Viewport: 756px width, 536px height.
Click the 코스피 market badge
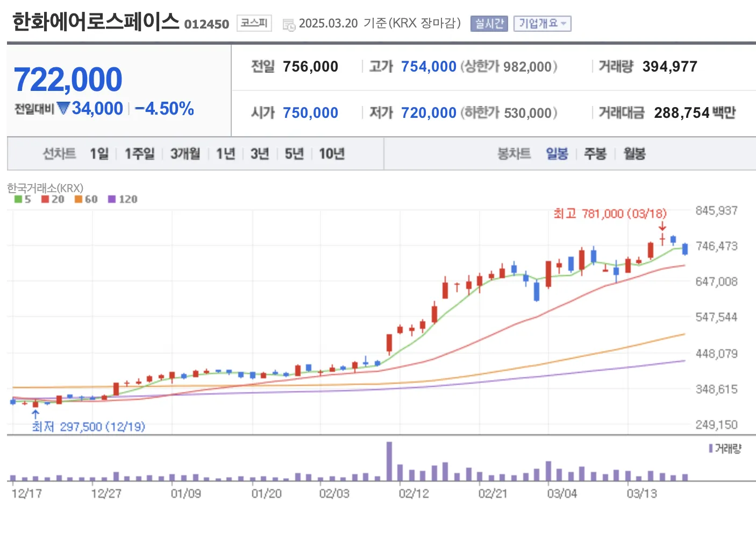(x=254, y=23)
